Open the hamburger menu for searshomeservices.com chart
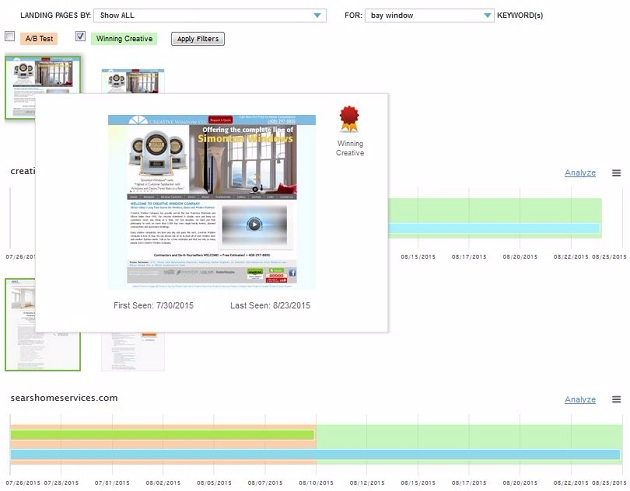 616,399
